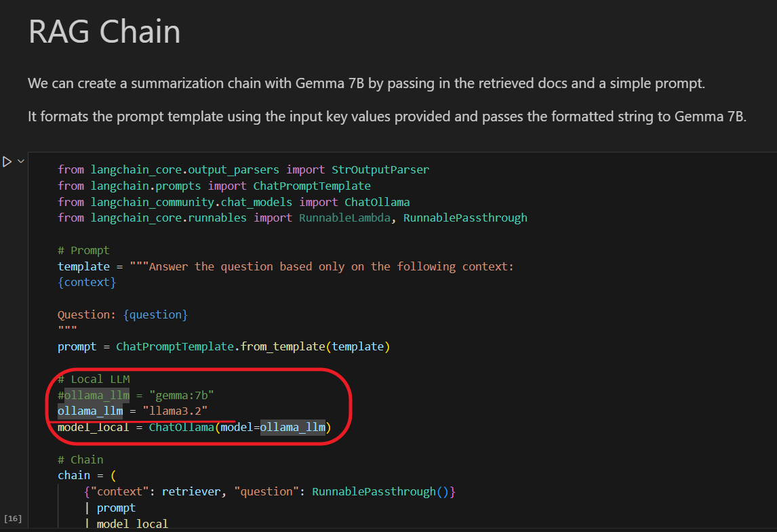
Task: Click the StrOutputParser import name
Action: click(x=380, y=169)
